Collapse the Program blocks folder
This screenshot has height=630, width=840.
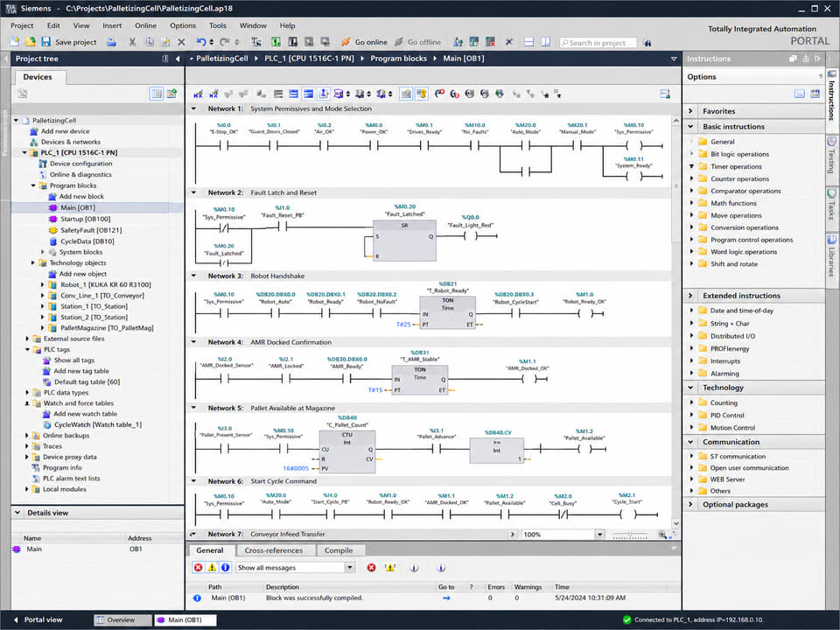click(x=33, y=185)
